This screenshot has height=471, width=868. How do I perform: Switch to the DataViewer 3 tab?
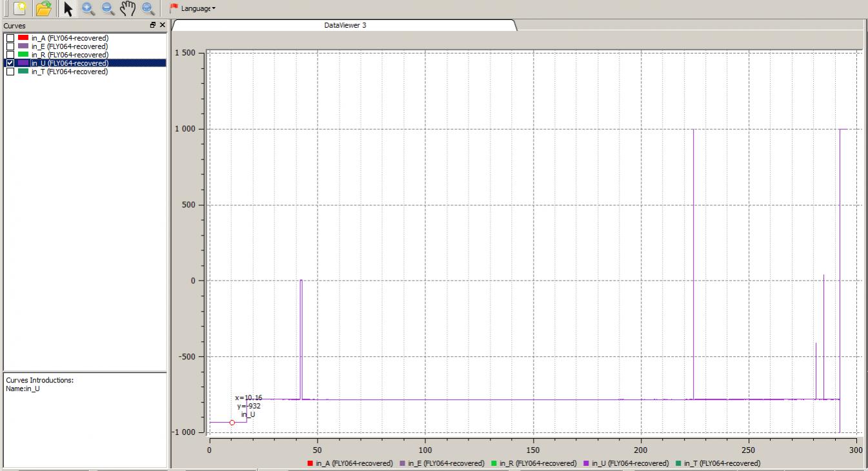(345, 25)
